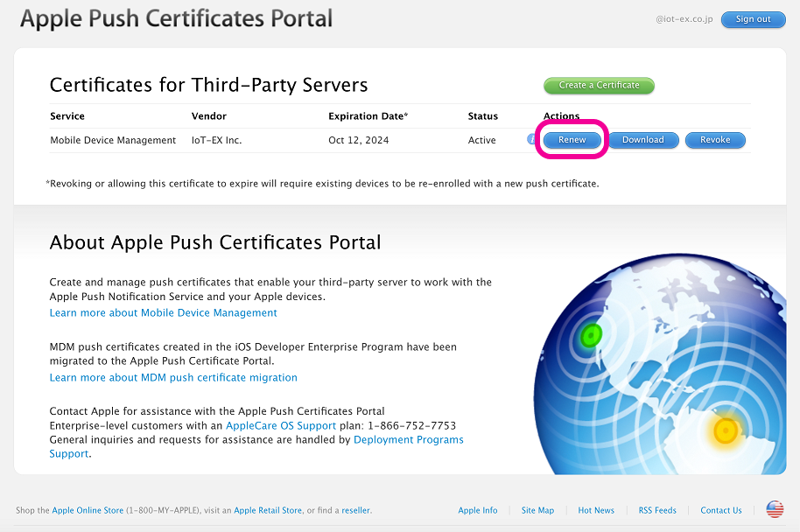Click the green Create a Certificate button

599,86
